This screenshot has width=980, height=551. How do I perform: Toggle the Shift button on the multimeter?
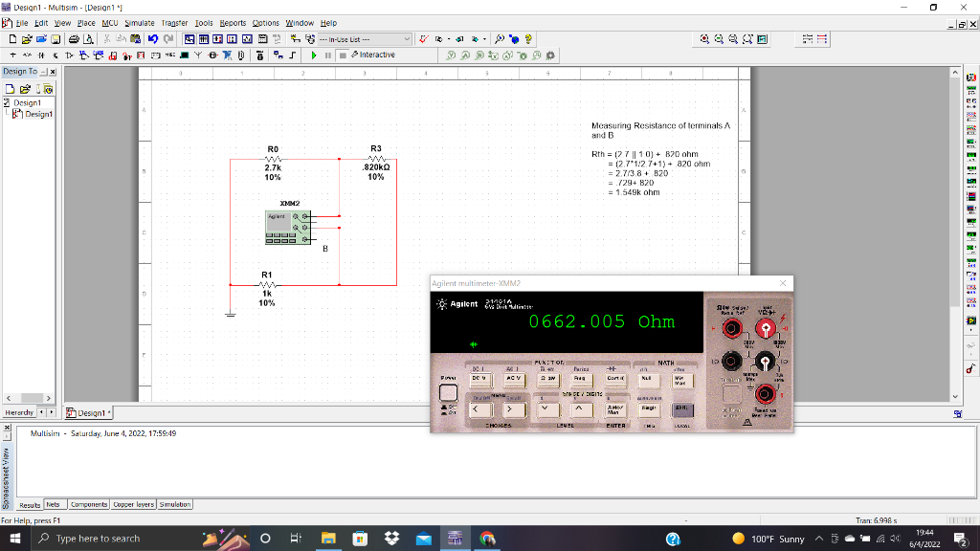coord(682,408)
